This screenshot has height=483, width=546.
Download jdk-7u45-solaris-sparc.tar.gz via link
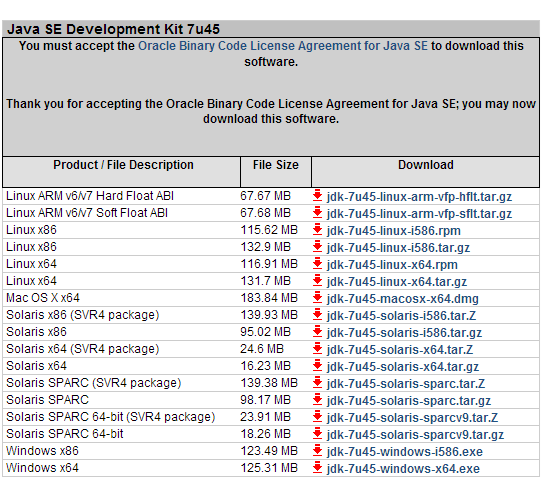point(409,401)
